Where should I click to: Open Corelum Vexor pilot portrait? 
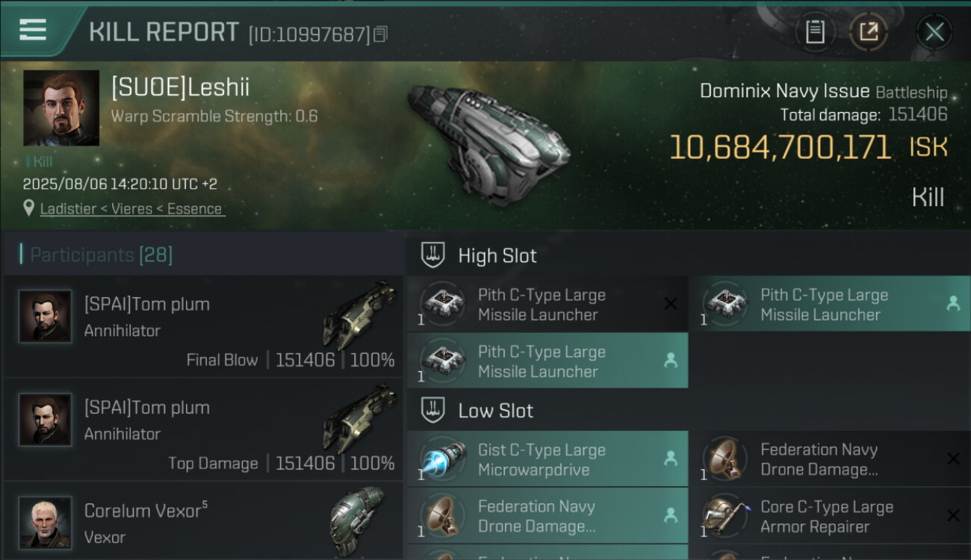click(46, 523)
